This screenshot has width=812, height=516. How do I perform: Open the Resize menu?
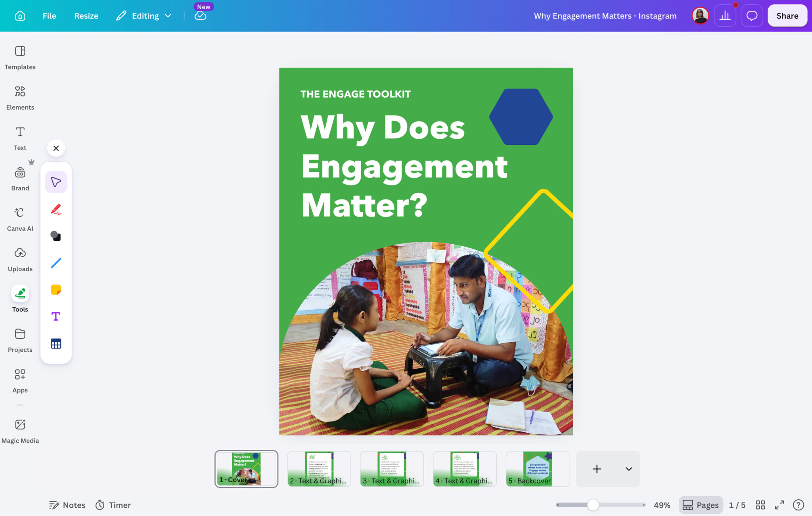pyautogui.click(x=86, y=16)
